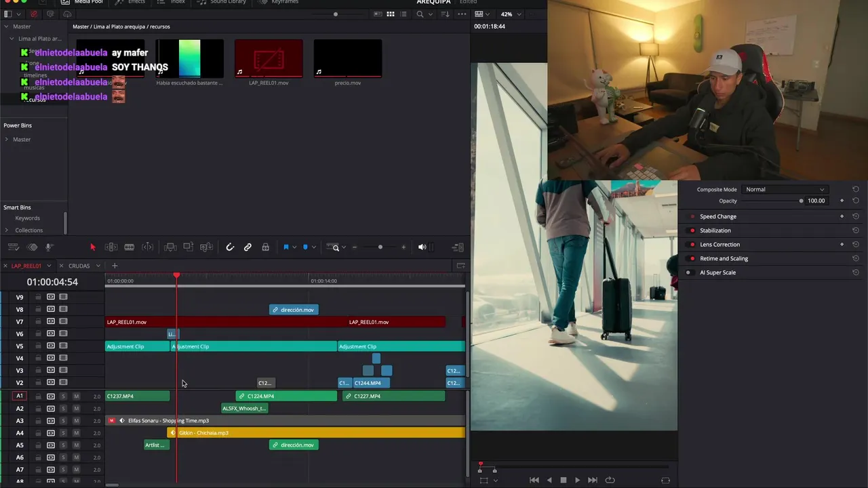Select dirección.mov clip on track V8
The height and width of the screenshot is (488, 868).
[294, 310]
